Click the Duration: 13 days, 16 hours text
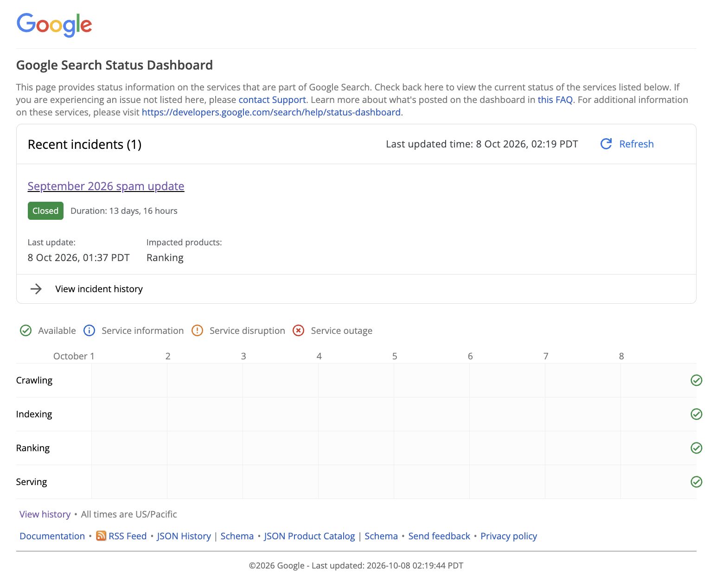 click(124, 211)
